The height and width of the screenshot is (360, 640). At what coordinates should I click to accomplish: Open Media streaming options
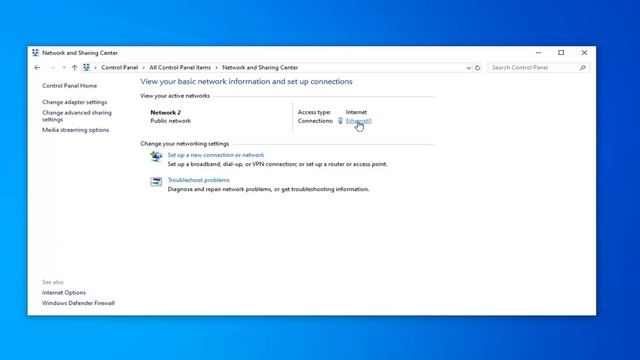[x=76, y=130]
